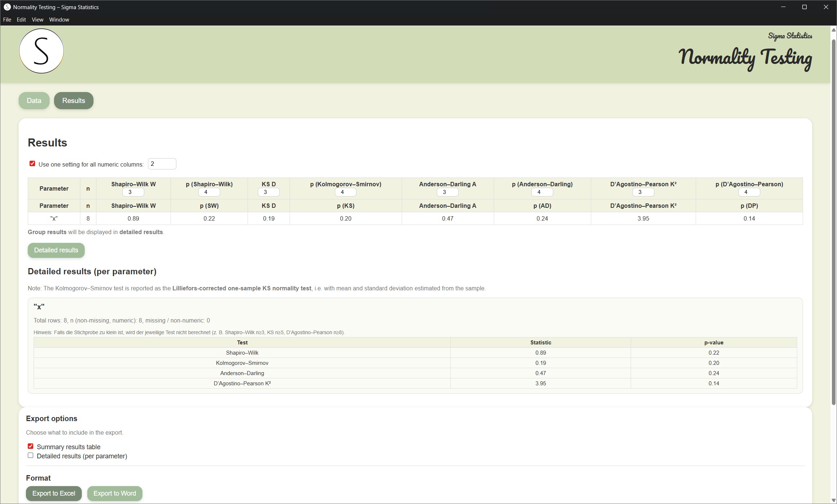This screenshot has width=837, height=504.
Task: Switch to the Data tab
Action: (34, 100)
